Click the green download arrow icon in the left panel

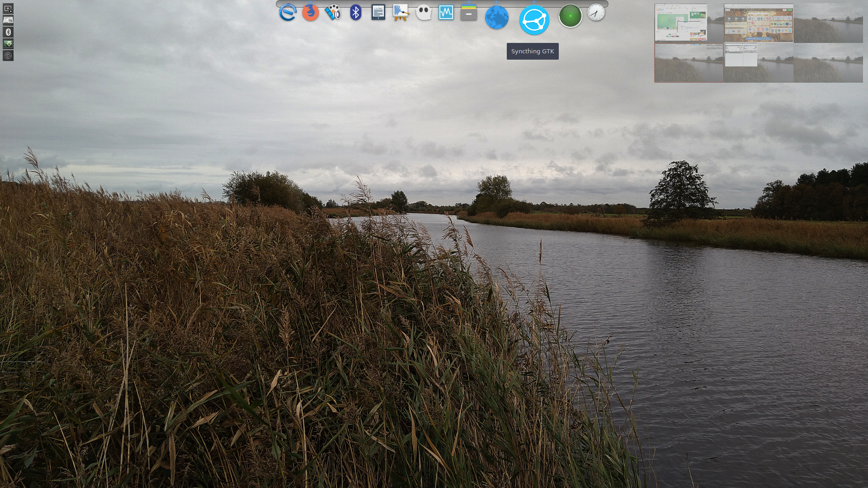(x=8, y=43)
